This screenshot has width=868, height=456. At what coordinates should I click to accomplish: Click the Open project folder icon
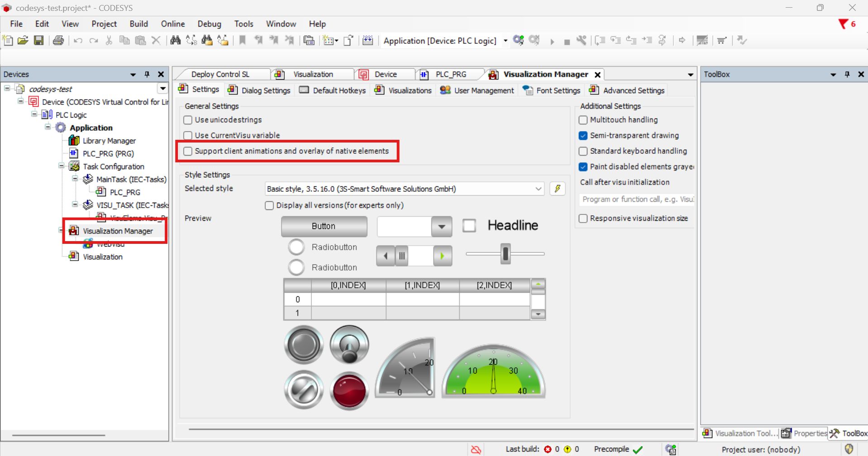[23, 41]
